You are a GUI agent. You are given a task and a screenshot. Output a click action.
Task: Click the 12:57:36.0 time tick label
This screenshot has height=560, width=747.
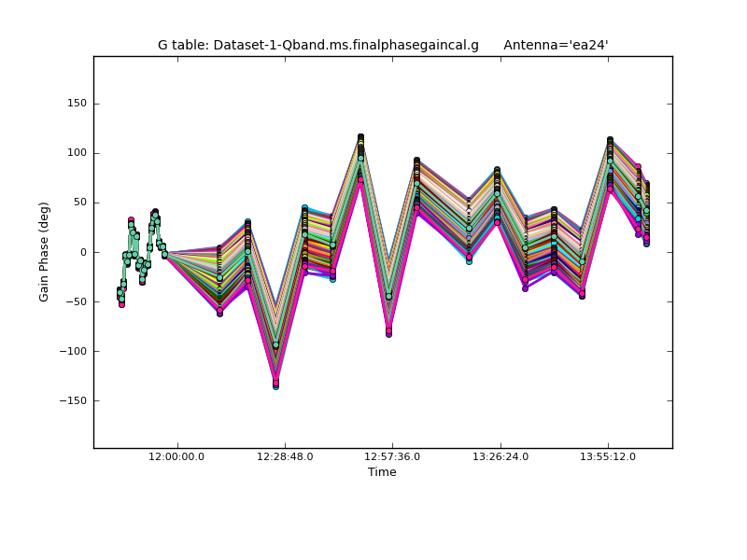(392, 457)
